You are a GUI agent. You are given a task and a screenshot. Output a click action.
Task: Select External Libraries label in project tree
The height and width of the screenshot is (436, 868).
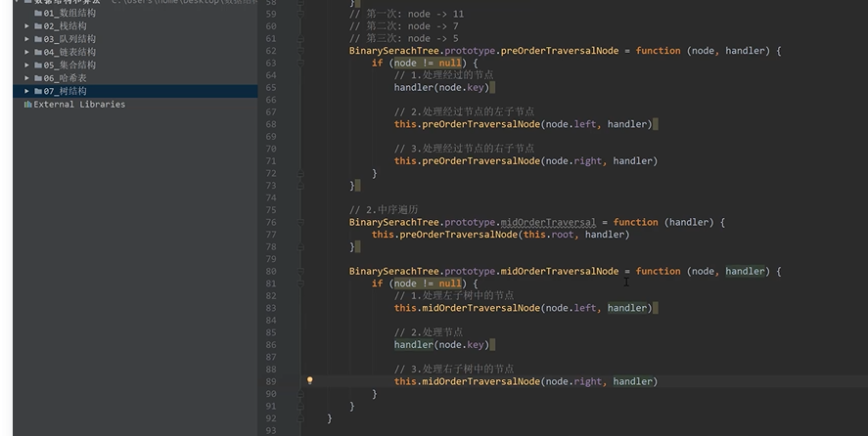79,104
